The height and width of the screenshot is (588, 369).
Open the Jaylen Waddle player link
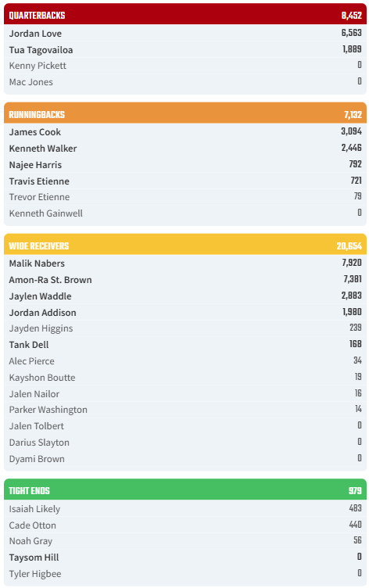tap(40, 296)
